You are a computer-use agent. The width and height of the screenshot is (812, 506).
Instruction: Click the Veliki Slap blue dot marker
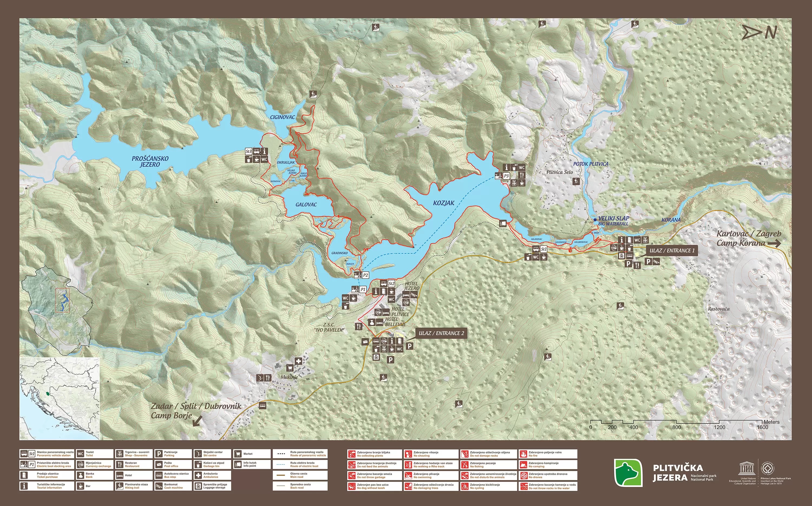(595, 220)
